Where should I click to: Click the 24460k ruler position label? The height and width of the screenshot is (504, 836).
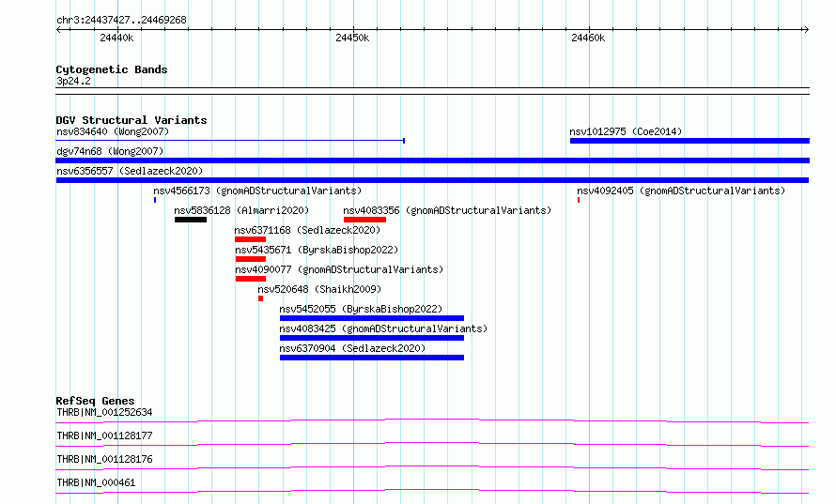tap(588, 38)
